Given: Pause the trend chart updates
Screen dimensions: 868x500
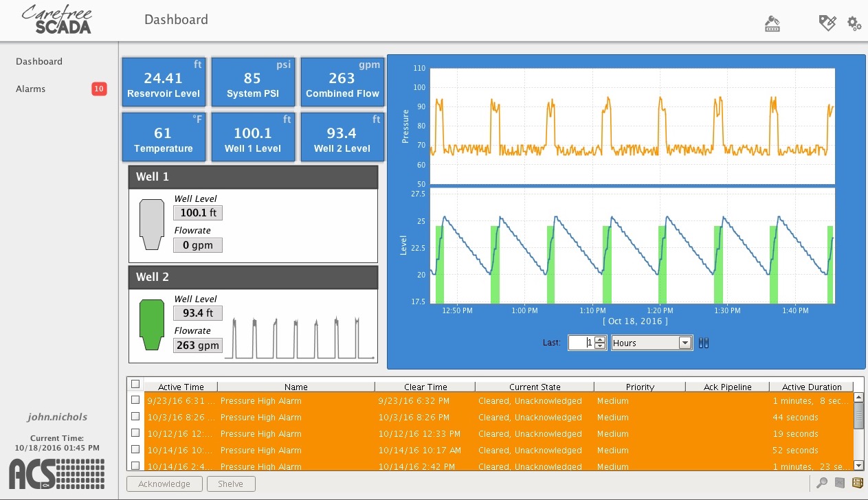Looking at the screenshot, I should click(x=703, y=342).
